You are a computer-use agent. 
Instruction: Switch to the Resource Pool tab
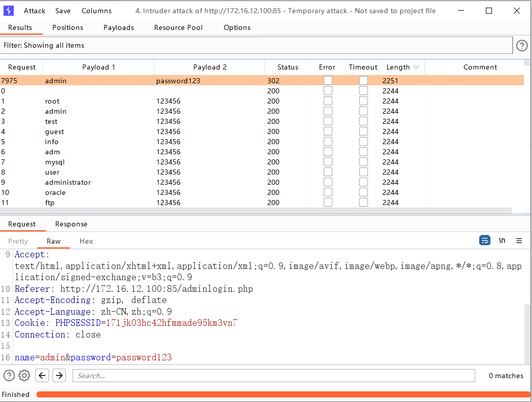click(179, 28)
